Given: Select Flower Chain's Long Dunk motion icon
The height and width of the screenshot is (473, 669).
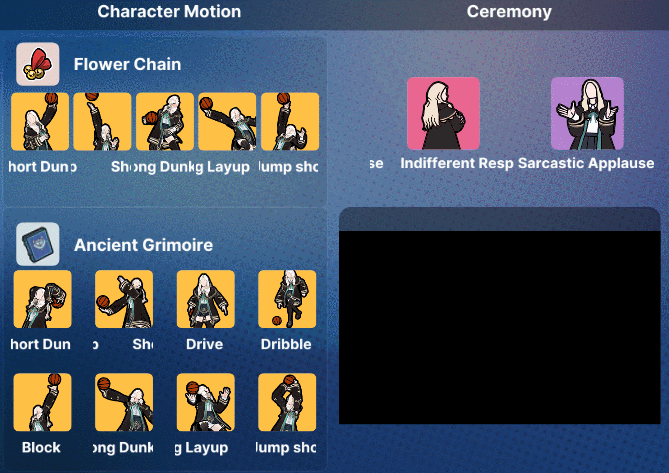Looking at the screenshot, I should pyautogui.click(x=165, y=122).
